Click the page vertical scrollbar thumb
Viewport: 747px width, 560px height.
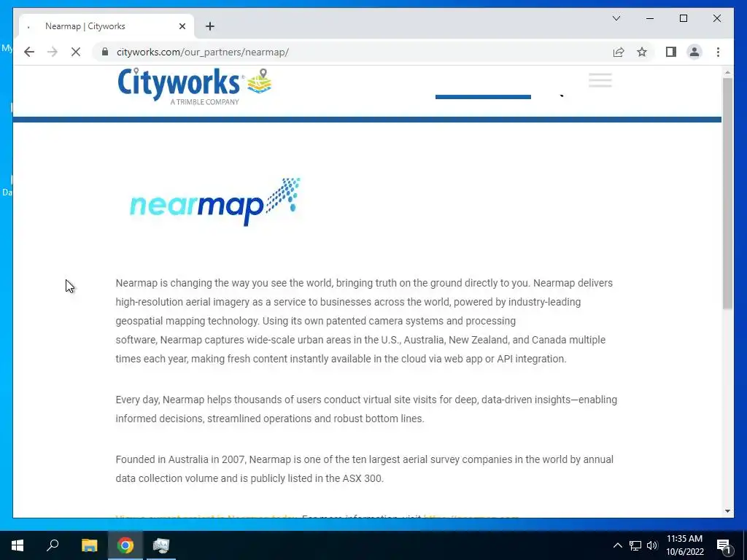(x=727, y=192)
